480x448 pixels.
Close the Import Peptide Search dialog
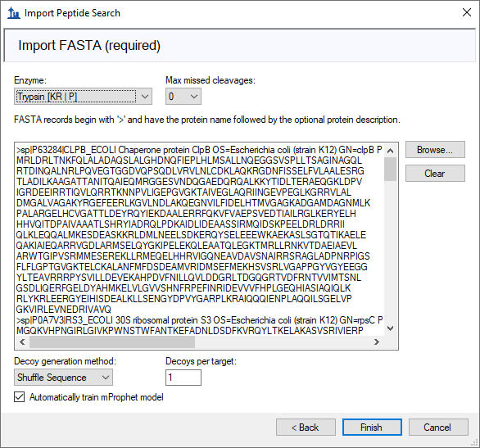point(467,12)
